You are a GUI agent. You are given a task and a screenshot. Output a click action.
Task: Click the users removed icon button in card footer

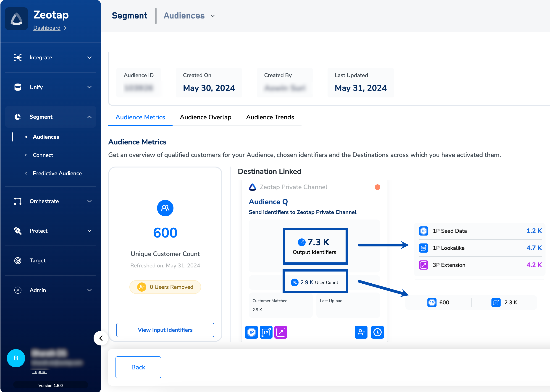[x=361, y=332]
